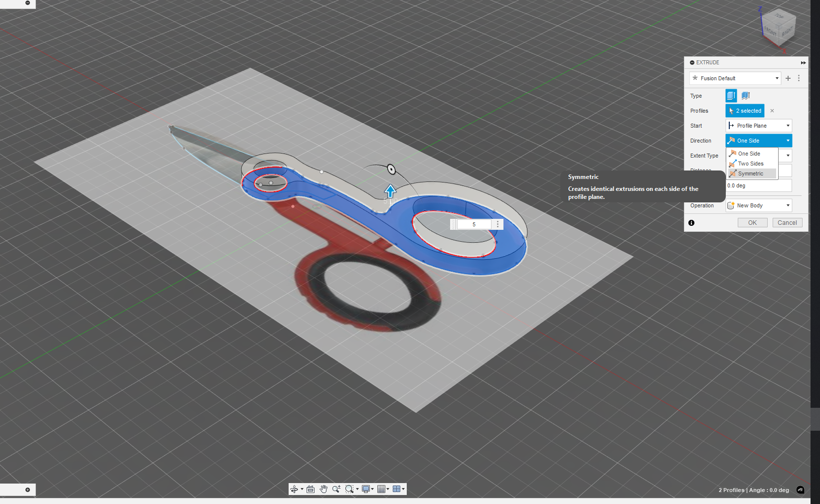Screen dimensions: 820x504
Task: Open the Grid and Snaps settings icon
Action: tap(381, 489)
